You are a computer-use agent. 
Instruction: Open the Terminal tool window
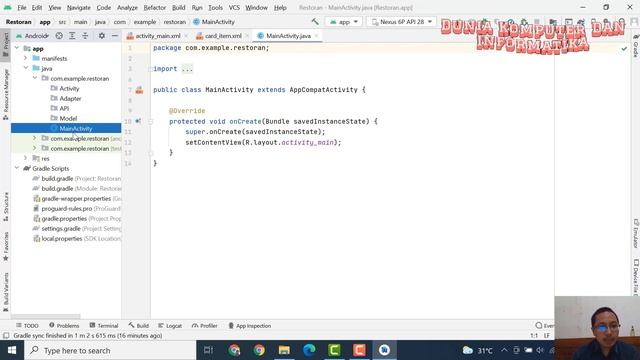[x=104, y=326]
